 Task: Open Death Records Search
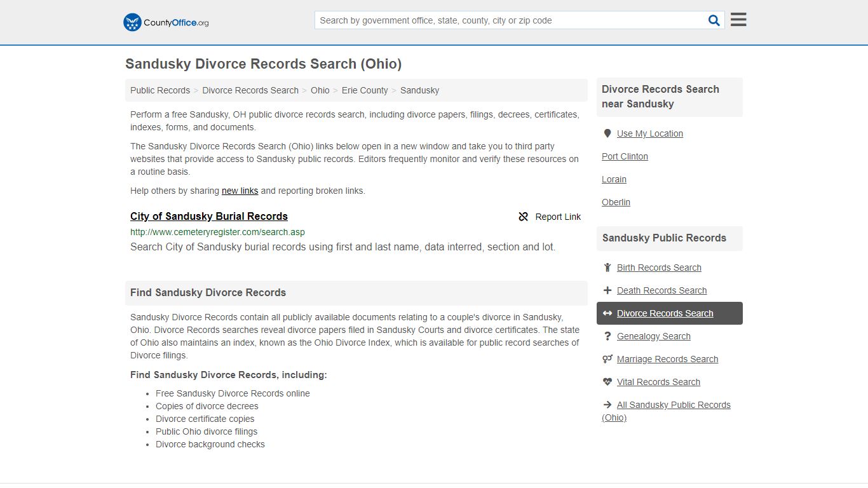[x=661, y=290]
